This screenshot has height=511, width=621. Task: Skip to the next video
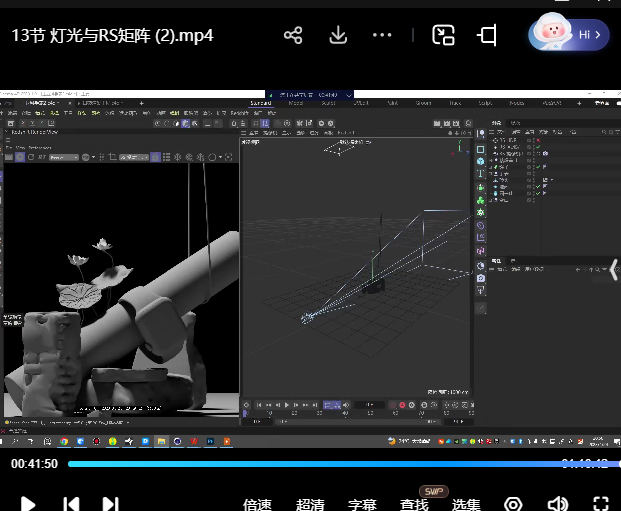click(x=111, y=504)
